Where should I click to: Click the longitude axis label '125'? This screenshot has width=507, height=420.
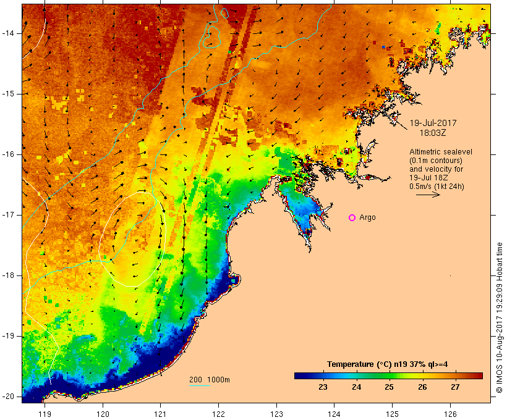pos(393,414)
